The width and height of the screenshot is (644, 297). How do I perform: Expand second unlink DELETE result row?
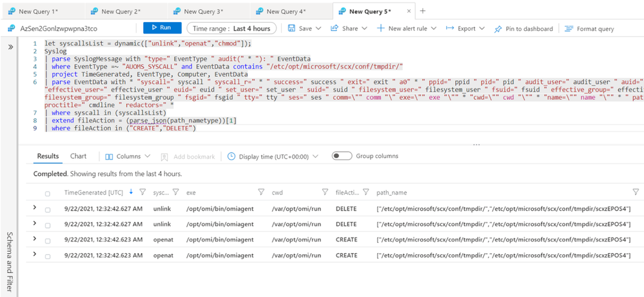35,223
